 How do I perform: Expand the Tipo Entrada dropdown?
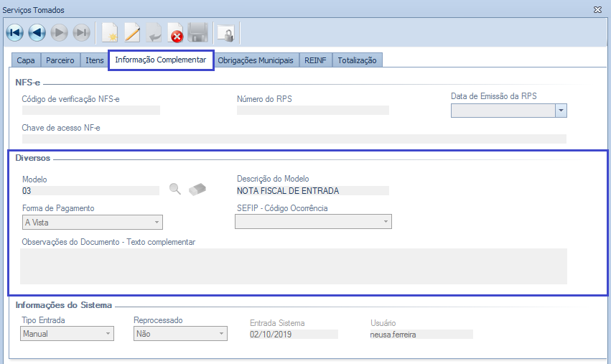click(x=108, y=334)
